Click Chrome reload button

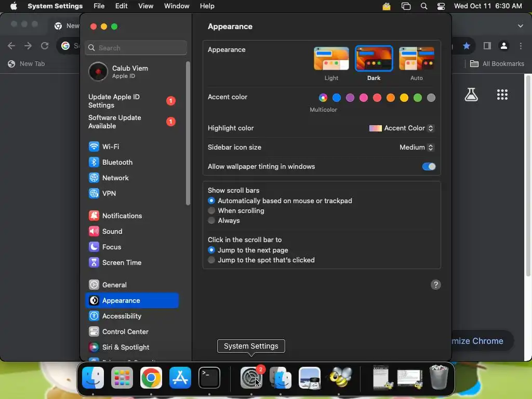point(45,46)
